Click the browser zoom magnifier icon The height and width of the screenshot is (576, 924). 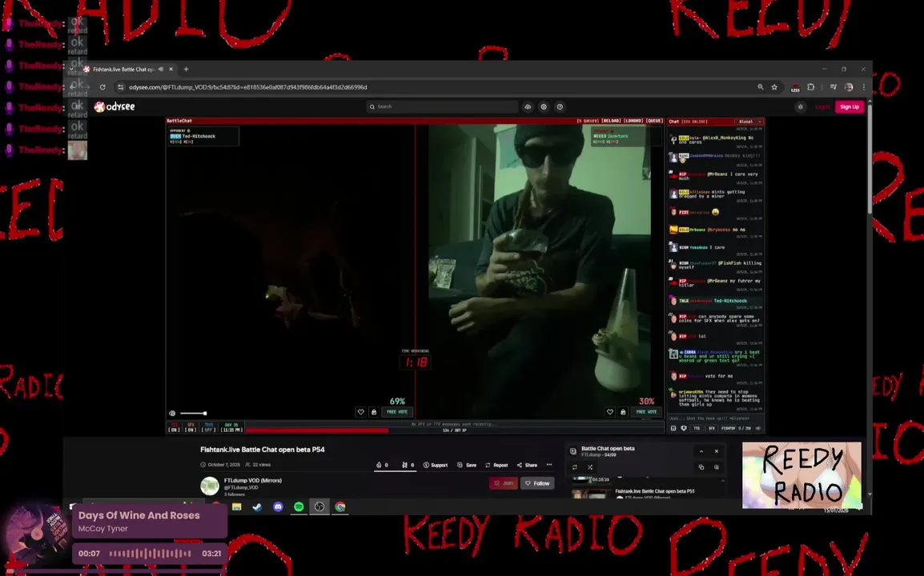click(760, 87)
